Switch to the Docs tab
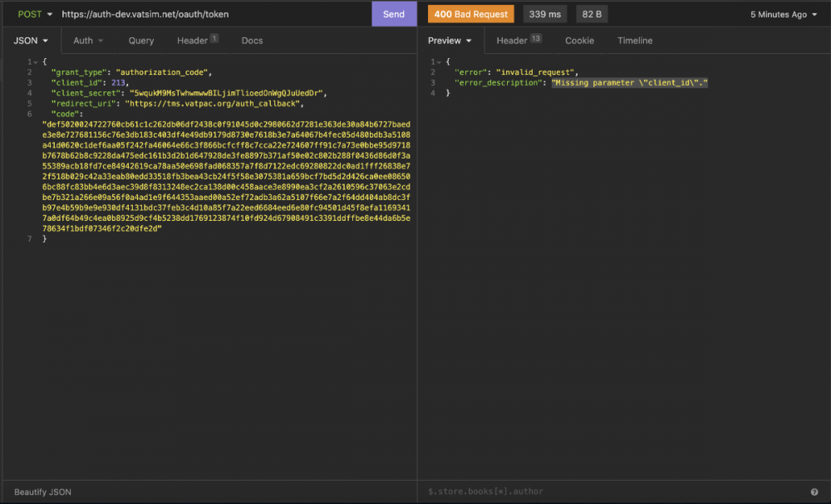The image size is (831, 504). [x=252, y=41]
